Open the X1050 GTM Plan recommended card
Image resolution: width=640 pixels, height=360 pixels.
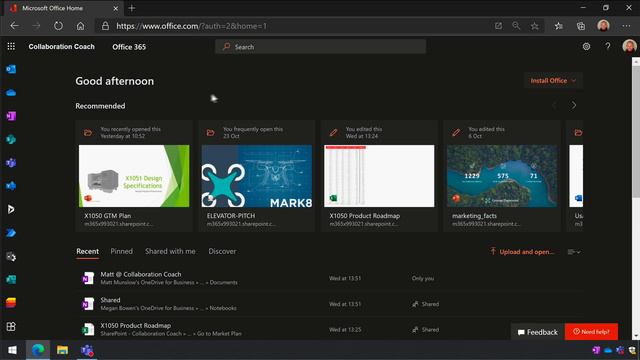[134, 176]
